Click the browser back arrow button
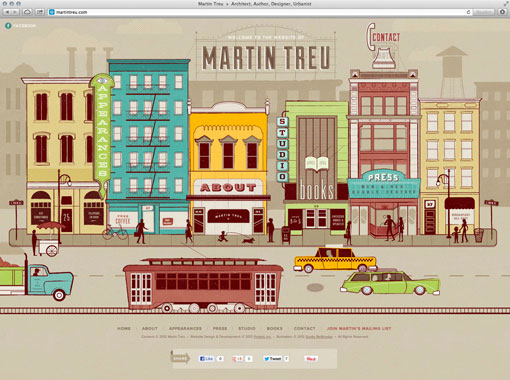 point(7,12)
